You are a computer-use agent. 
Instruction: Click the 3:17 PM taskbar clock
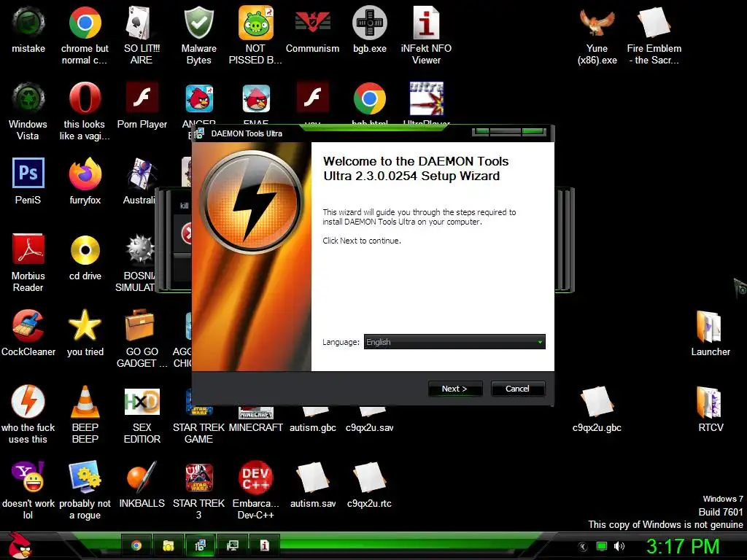pyautogui.click(x=682, y=546)
